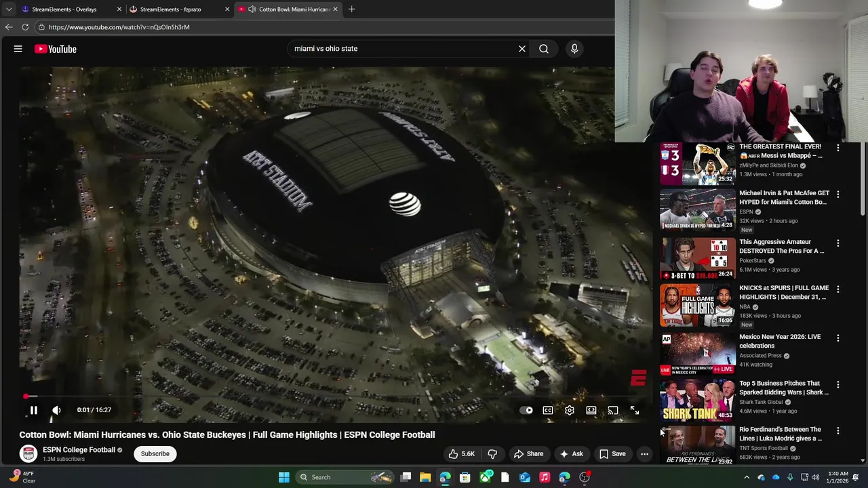Start voice search with the microphone
The image size is (868, 488).
pos(574,49)
